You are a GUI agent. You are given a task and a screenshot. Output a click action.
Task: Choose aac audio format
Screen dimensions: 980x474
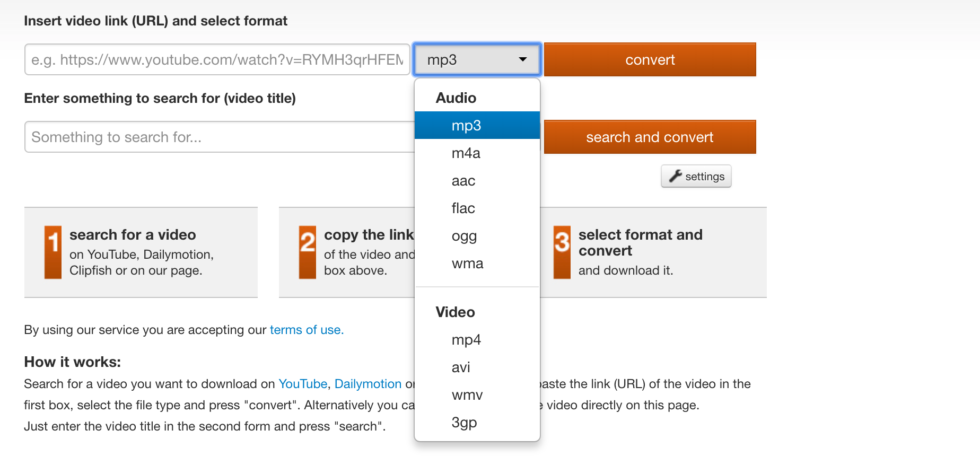click(x=477, y=180)
